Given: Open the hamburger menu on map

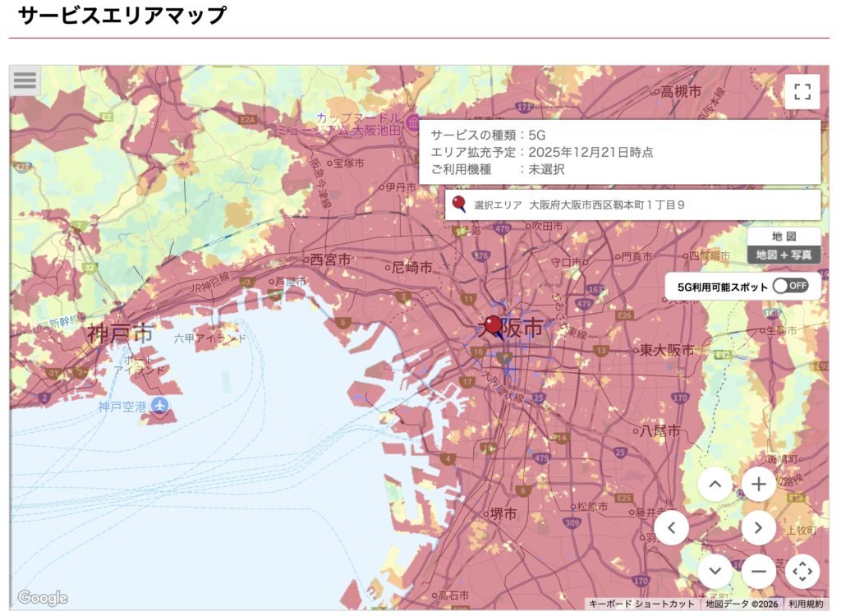Looking at the screenshot, I should 25,80.
